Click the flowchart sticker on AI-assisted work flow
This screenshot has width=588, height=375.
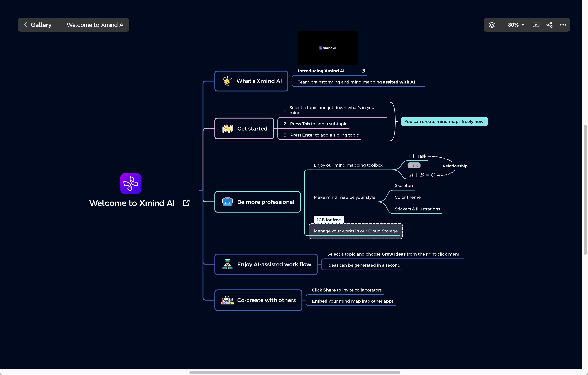tap(227, 264)
